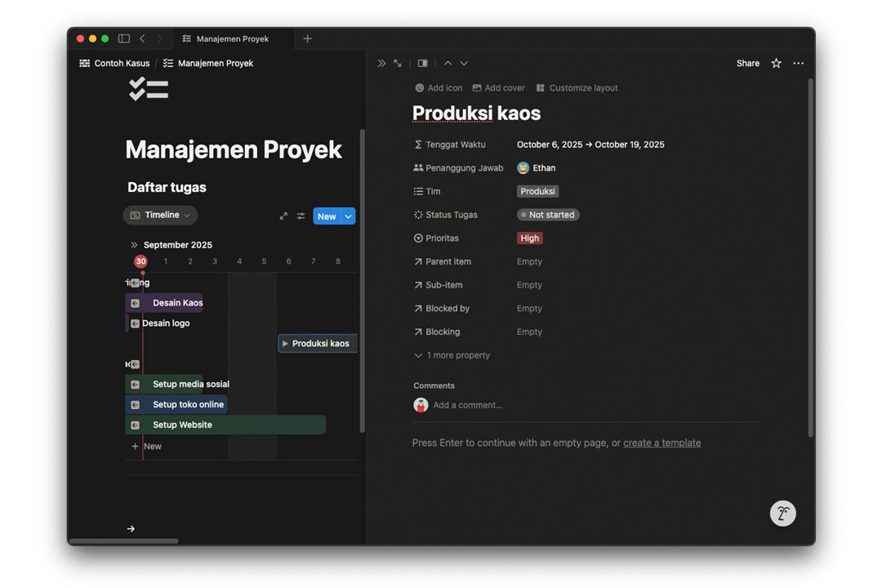Go to Contoh Kasus breadcrumb

pos(122,63)
